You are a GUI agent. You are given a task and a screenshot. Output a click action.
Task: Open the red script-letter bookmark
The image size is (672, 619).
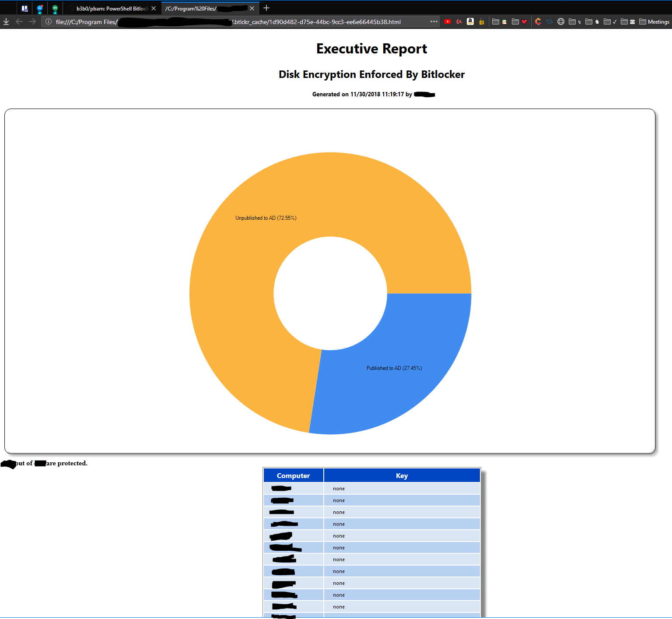coord(459,21)
